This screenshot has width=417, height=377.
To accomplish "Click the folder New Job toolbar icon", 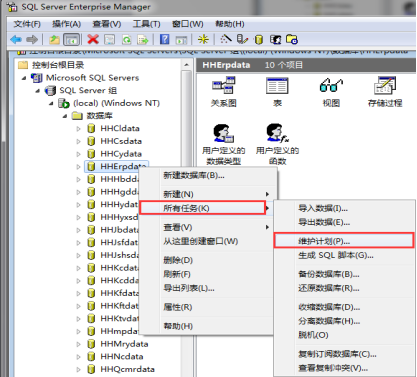I will pos(292,40).
